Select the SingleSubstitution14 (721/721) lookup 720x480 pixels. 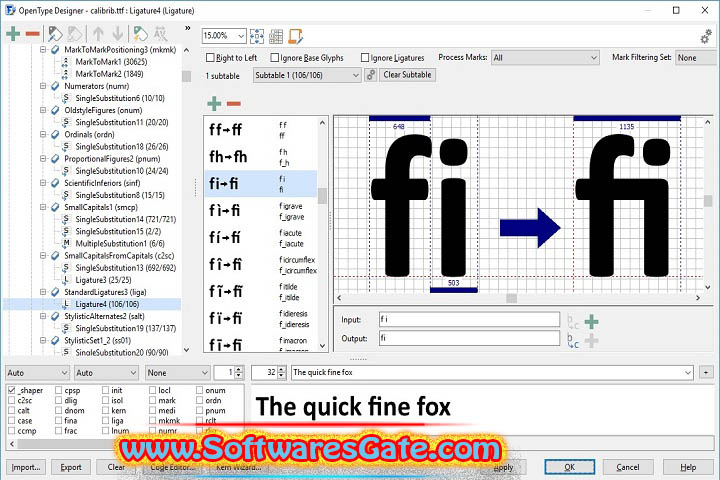click(x=125, y=219)
